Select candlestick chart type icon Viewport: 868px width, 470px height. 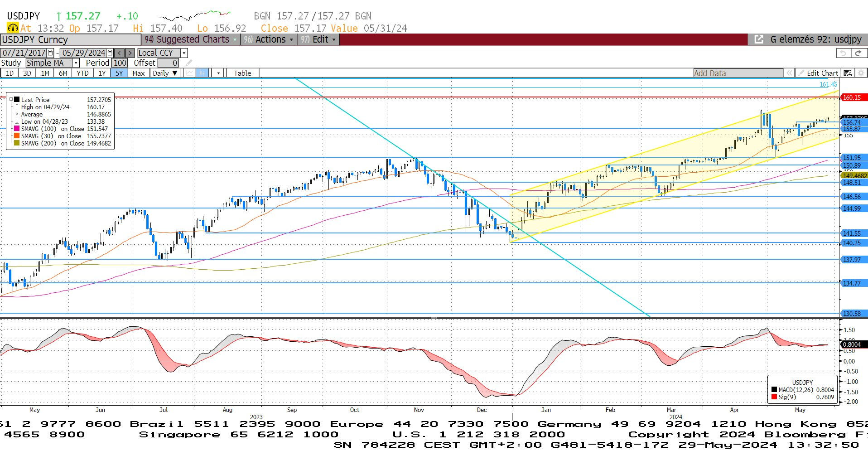click(202, 73)
